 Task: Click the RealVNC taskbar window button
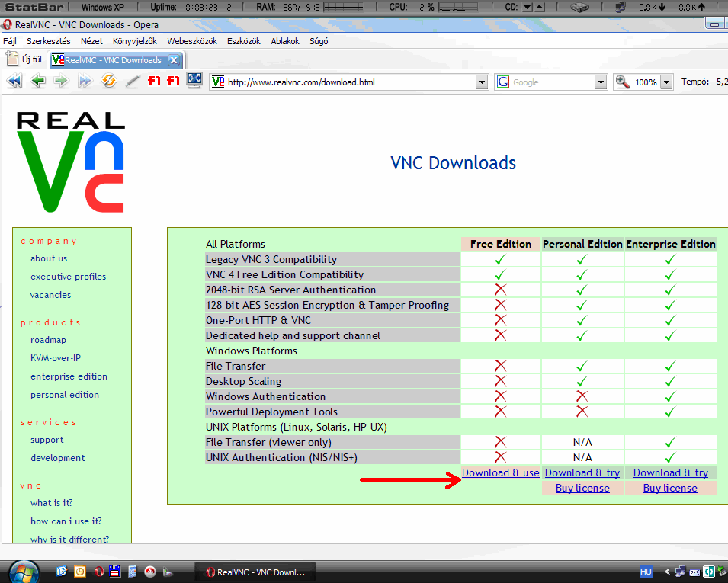255,572
